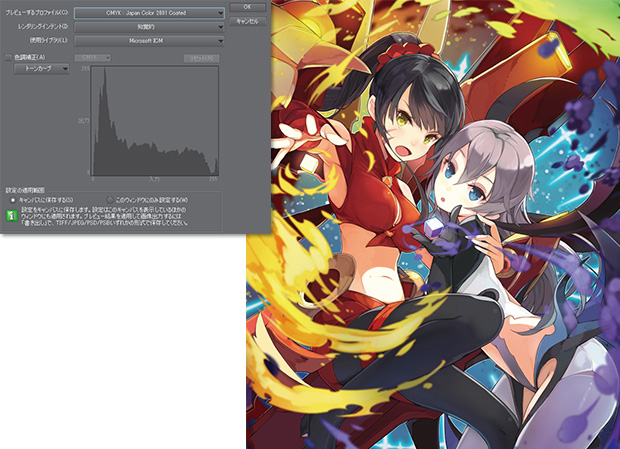Open the greyed CMYK channel dropdown
Screen dimensions: 620x449
point(93,58)
